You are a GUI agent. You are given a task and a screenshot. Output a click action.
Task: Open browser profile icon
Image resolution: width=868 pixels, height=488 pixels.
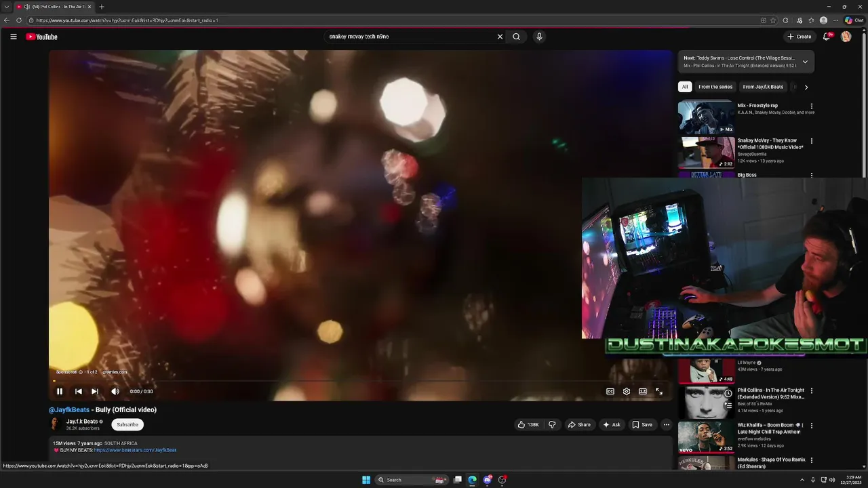click(x=823, y=20)
